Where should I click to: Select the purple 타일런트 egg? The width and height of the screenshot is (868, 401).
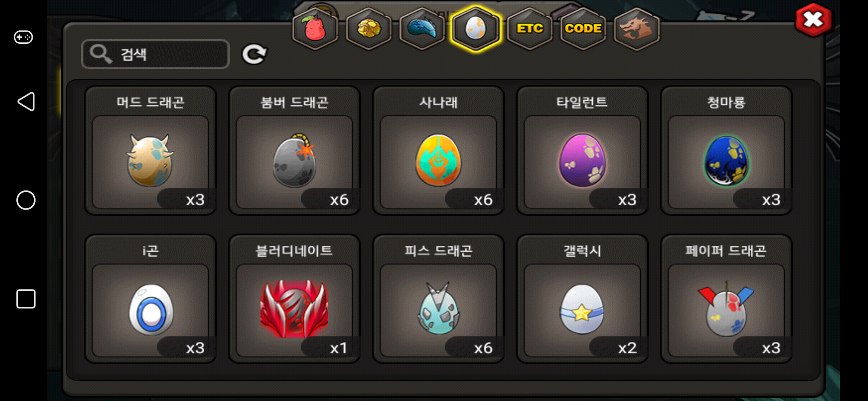click(x=582, y=150)
